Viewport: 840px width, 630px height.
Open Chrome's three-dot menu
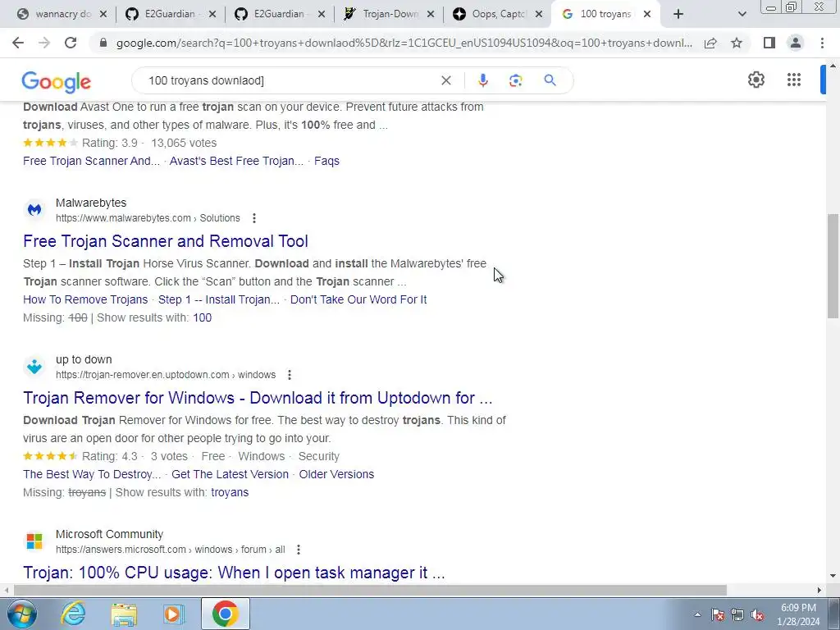tap(822, 43)
